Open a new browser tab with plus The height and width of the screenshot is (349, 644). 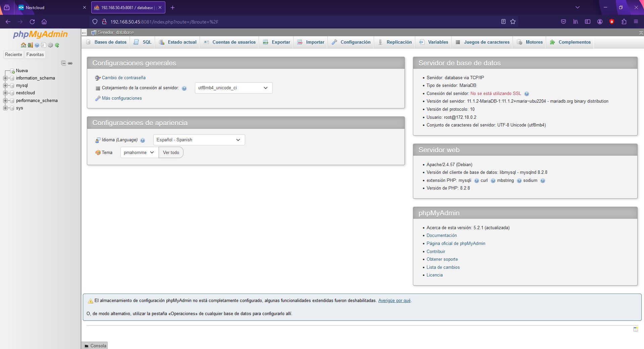coord(172,7)
